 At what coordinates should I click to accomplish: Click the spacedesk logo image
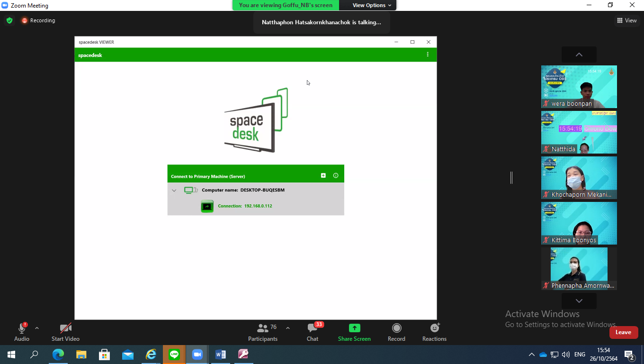(x=256, y=120)
